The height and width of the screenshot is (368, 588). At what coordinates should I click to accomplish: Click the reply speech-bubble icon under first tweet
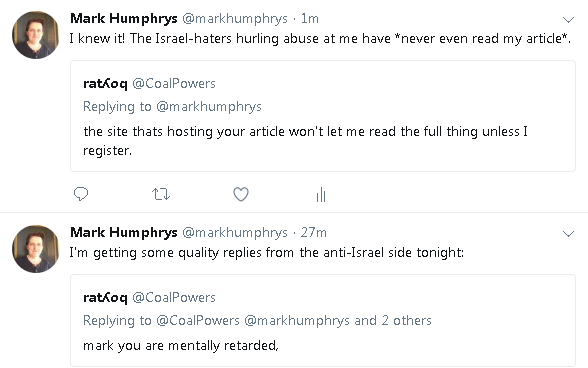point(81,194)
